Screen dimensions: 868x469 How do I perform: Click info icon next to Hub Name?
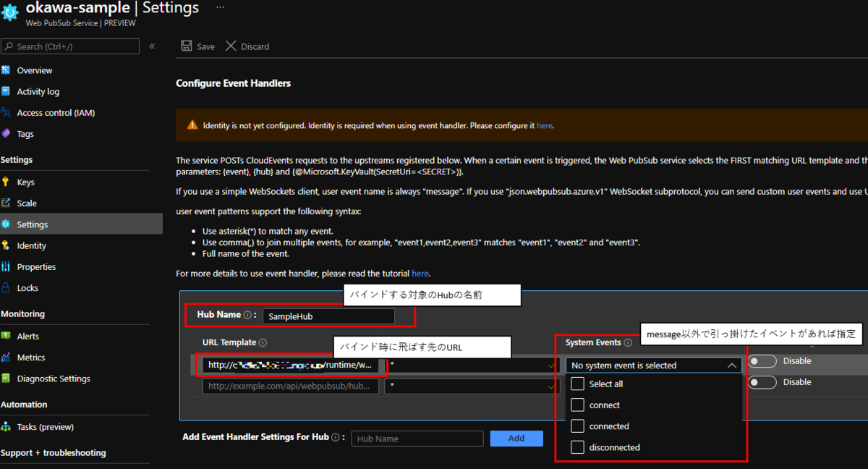pyautogui.click(x=247, y=316)
